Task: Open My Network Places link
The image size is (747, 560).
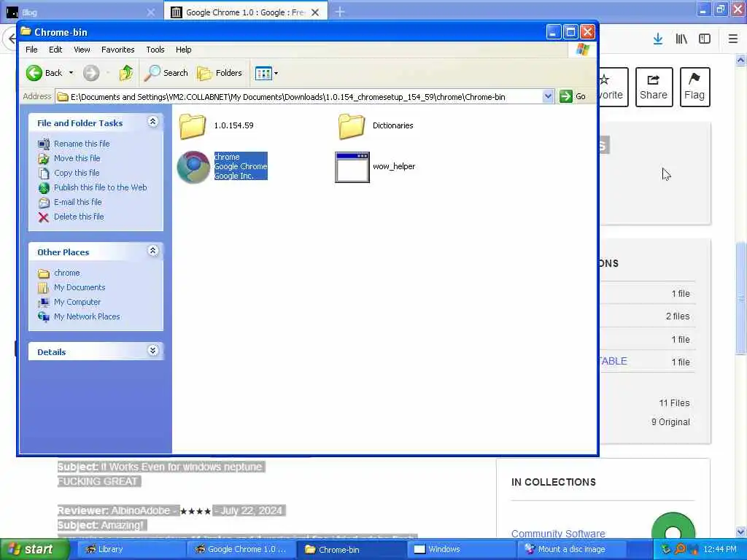Action: 87,316
